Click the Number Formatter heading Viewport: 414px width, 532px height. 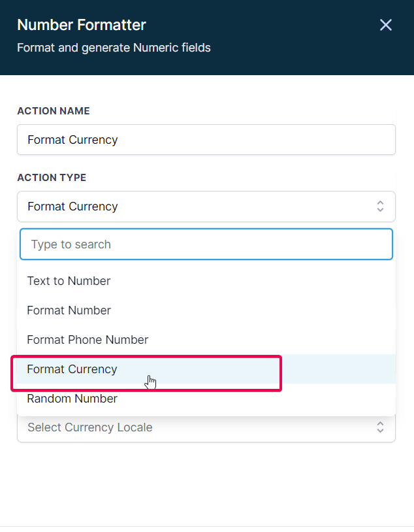(x=82, y=25)
